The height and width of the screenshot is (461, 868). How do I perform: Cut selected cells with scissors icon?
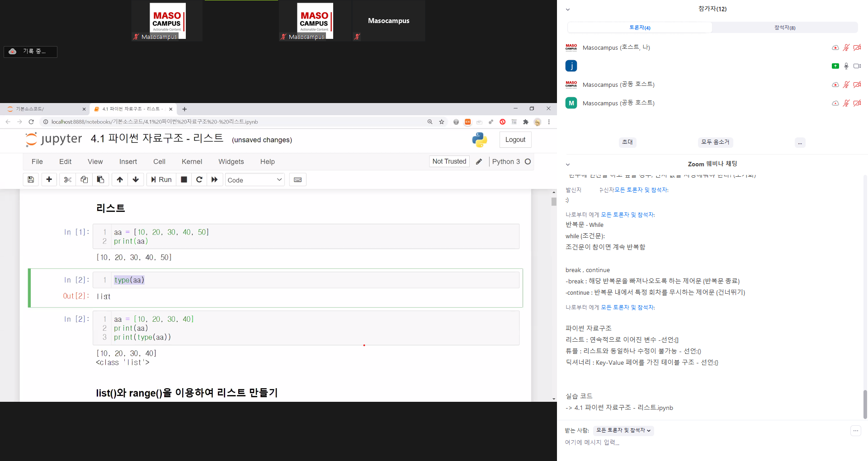[x=68, y=179]
